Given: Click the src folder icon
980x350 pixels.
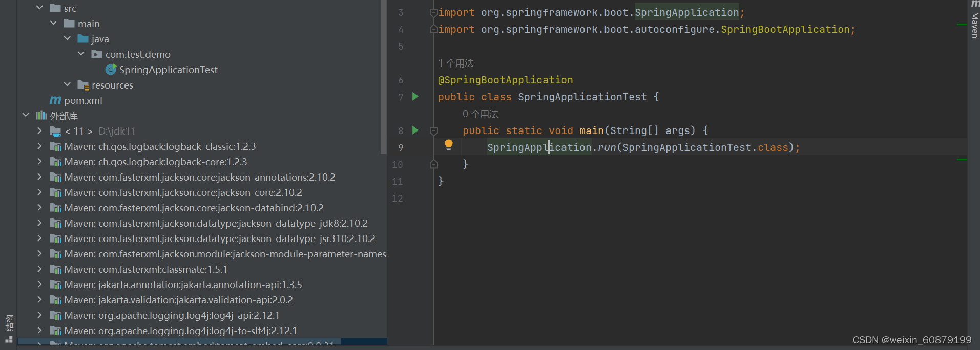Looking at the screenshot, I should [55, 8].
